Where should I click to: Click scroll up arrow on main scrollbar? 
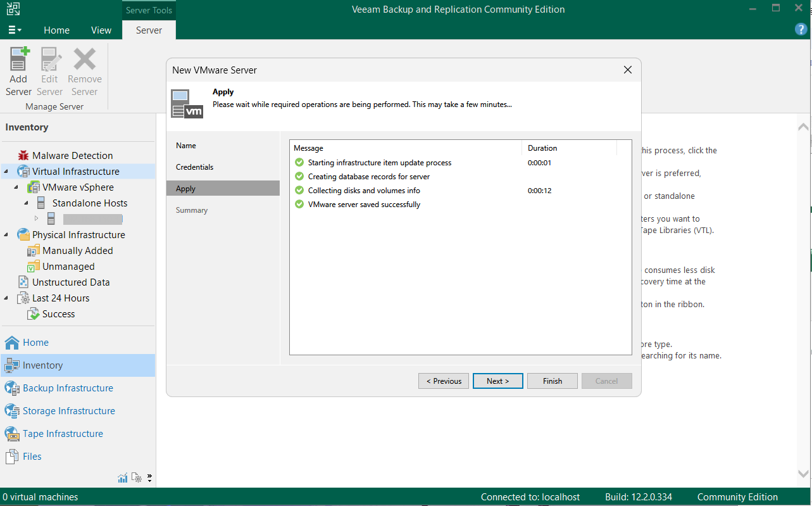click(x=803, y=127)
